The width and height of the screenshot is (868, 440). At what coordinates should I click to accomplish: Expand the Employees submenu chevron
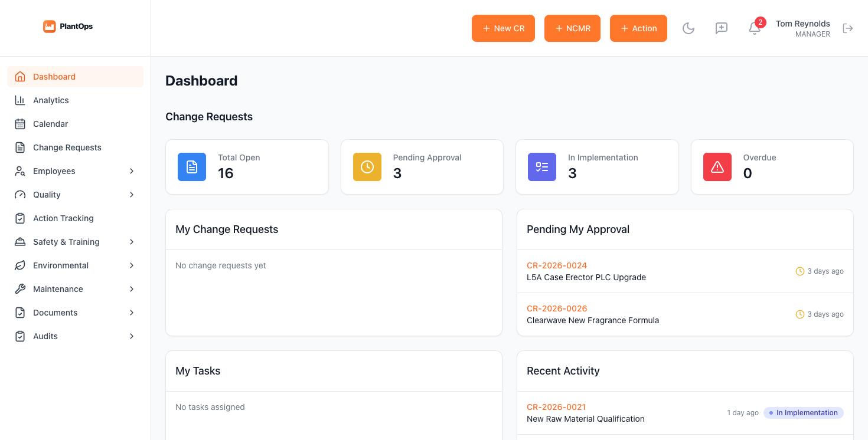tap(132, 171)
